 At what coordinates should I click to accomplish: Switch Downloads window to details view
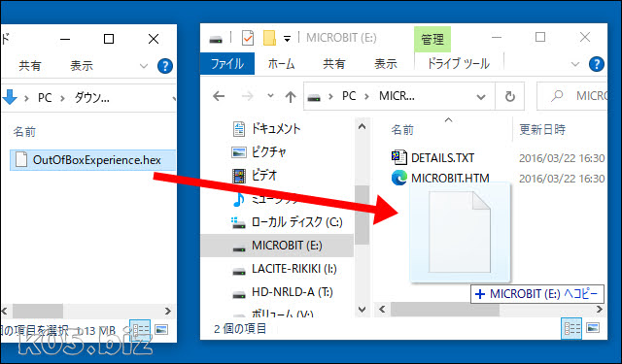point(140,329)
